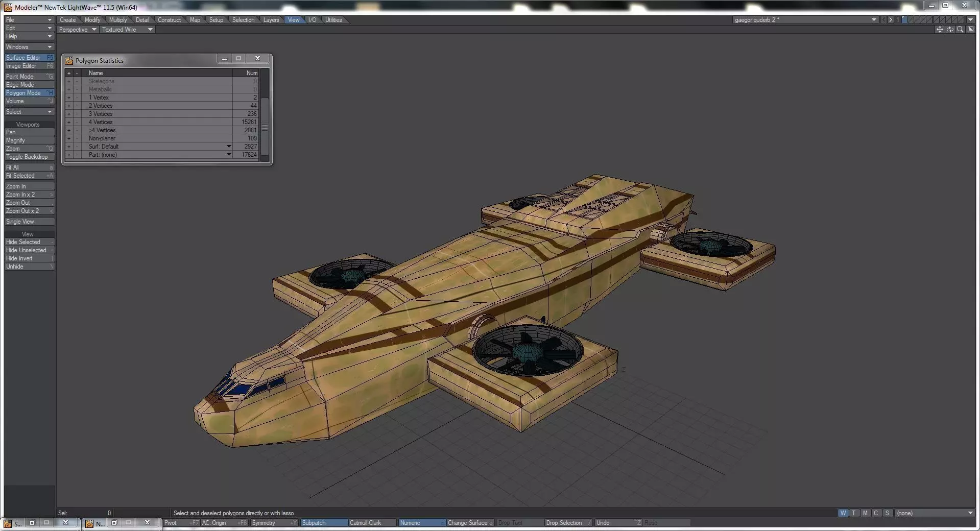Click the viewport rotate icon

tap(950, 30)
